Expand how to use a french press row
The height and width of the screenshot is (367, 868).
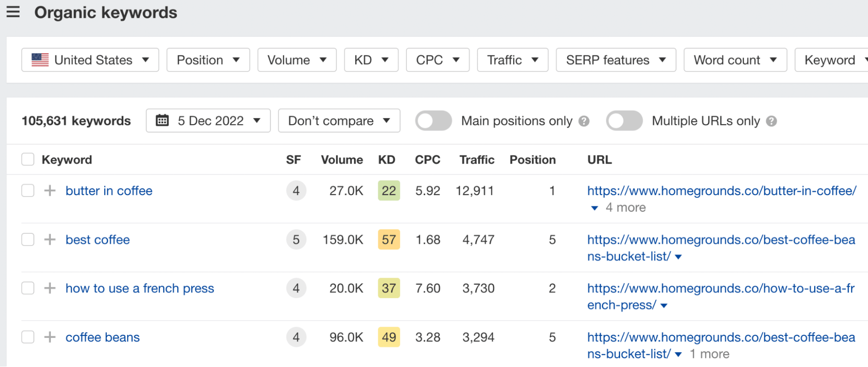click(50, 288)
